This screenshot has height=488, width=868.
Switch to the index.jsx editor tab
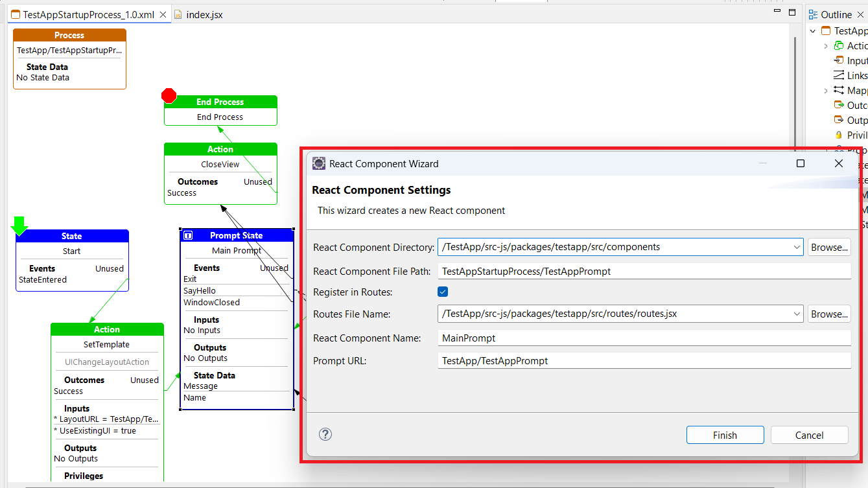pos(198,14)
